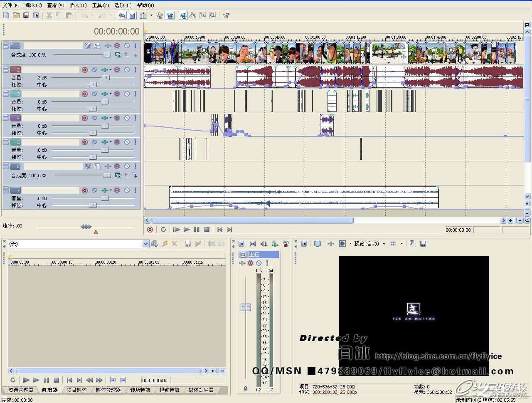Open the 文件(F) menu

(x=11, y=5)
